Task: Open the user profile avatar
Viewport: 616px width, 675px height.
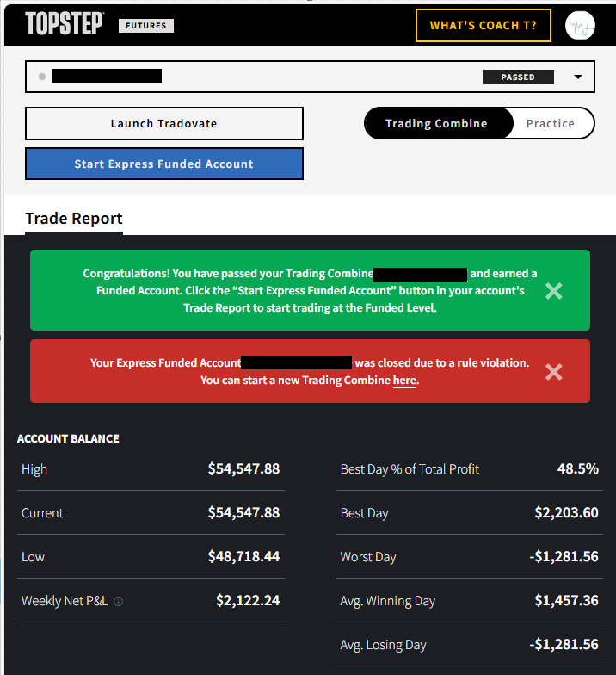Action: [x=580, y=26]
